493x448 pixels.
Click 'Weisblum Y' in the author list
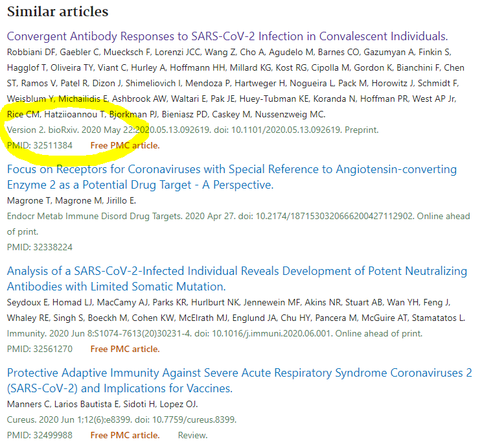(x=30, y=99)
